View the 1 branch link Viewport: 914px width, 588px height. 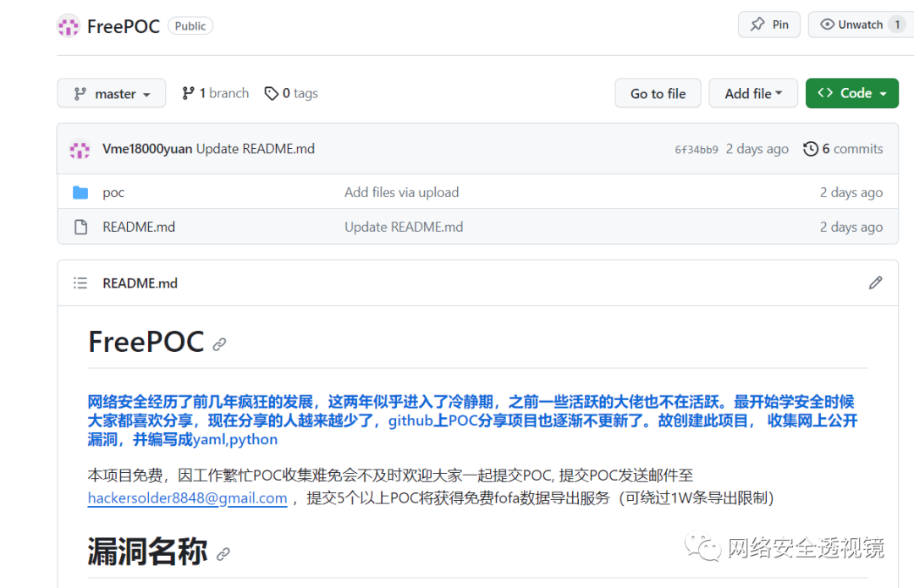coord(215,93)
